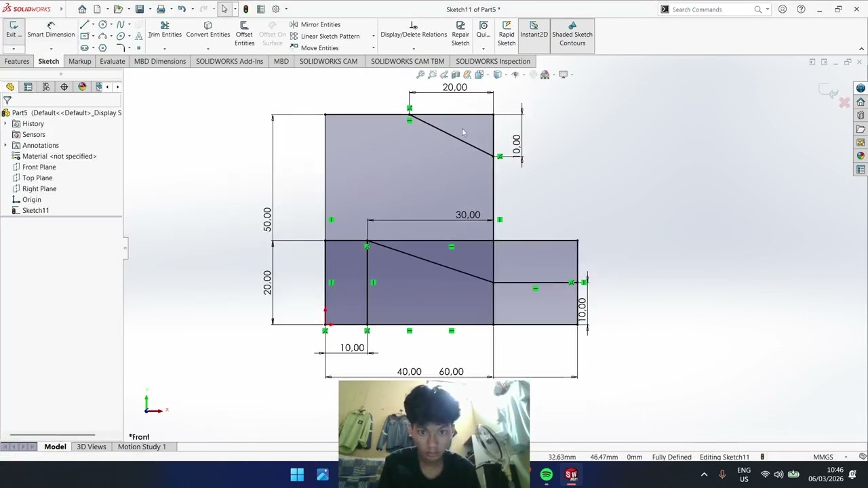Switch to the Features tab
This screenshot has width=868, height=488.
17,61
